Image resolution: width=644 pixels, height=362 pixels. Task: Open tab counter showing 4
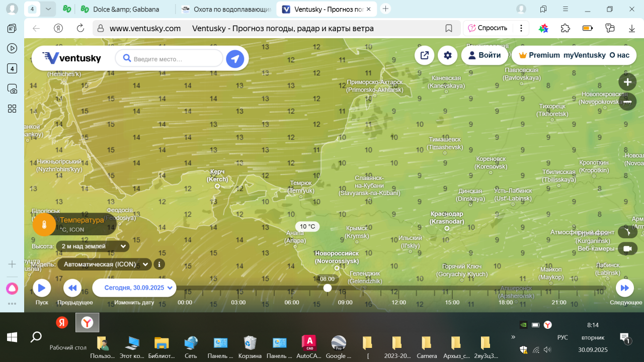33,9
